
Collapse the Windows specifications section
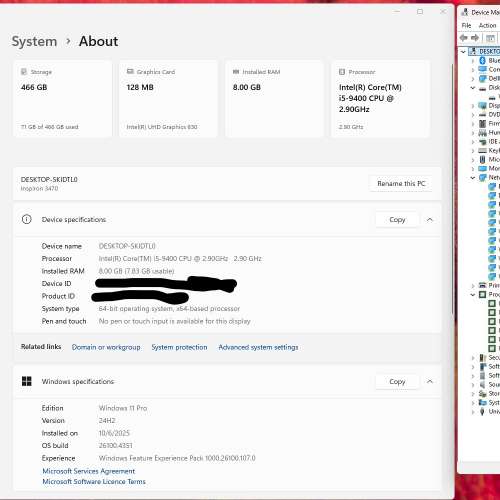[x=430, y=381]
